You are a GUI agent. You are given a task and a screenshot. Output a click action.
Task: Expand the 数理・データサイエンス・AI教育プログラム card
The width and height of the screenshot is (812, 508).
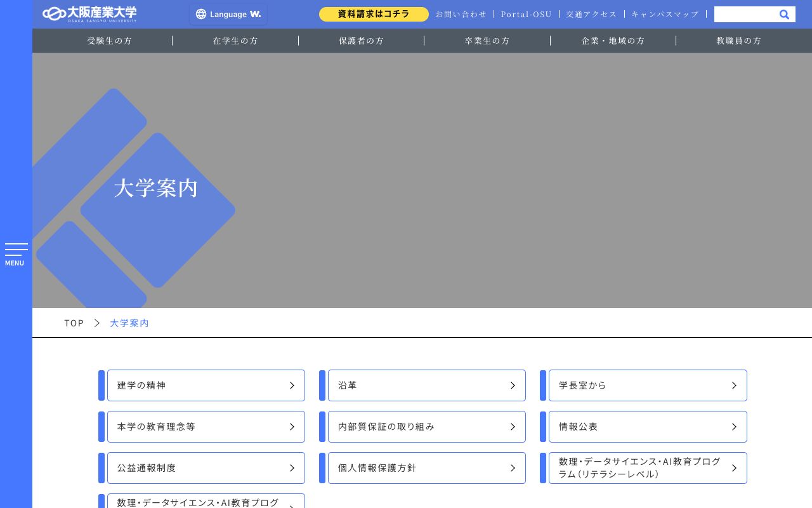coord(203,502)
